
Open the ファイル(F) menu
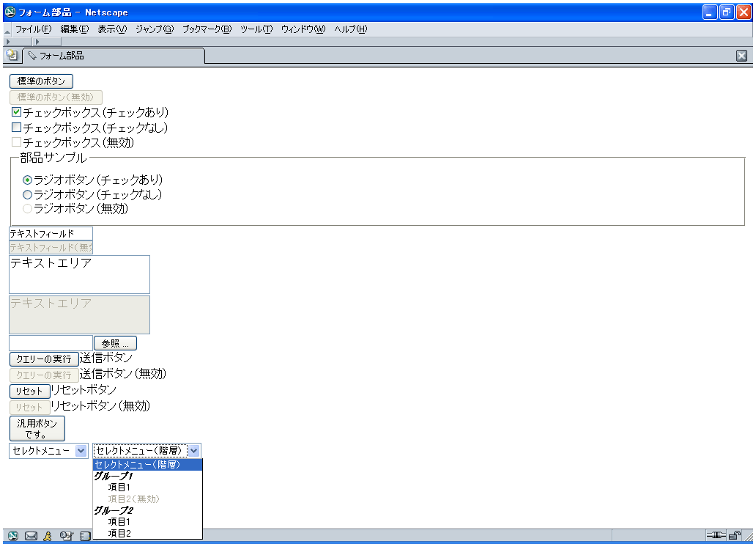33,29
